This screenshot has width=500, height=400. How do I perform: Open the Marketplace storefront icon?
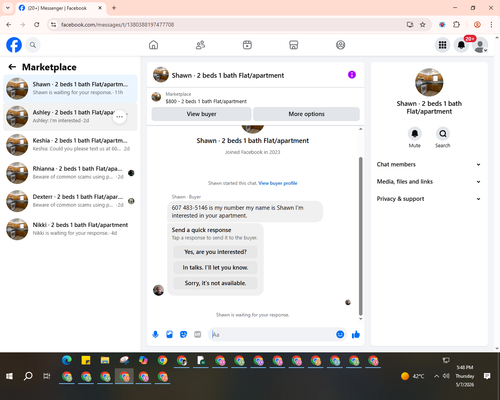[x=294, y=45]
